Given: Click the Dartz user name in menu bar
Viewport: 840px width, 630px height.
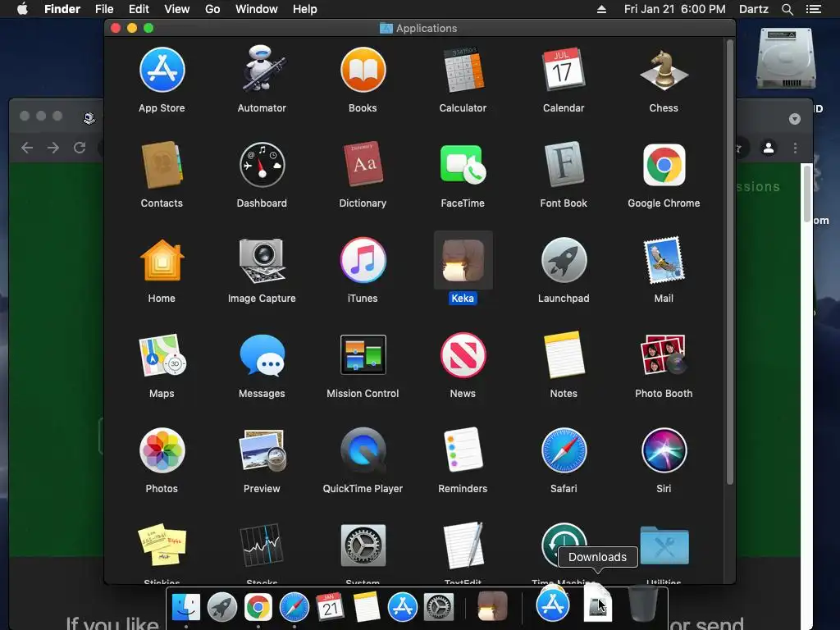Looking at the screenshot, I should pos(753,9).
